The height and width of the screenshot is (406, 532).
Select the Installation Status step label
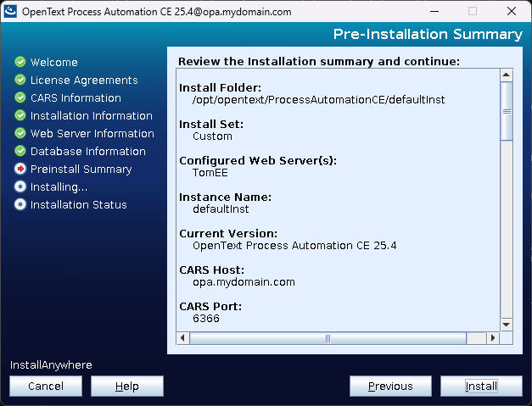click(x=79, y=204)
